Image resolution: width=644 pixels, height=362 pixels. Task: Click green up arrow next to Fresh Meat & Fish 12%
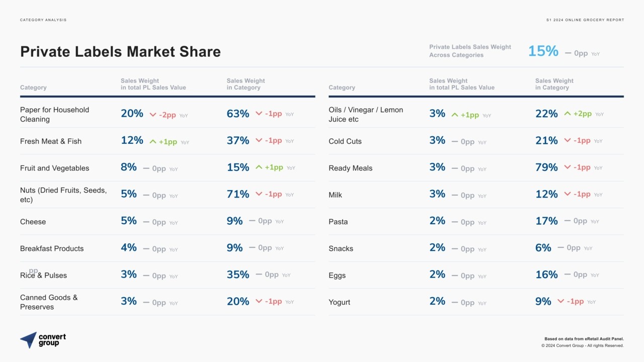153,142
